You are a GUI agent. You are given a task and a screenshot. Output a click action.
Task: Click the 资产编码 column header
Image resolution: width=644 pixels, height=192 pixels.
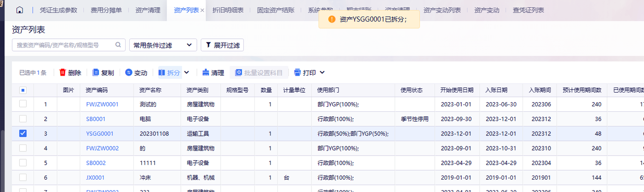(107, 90)
